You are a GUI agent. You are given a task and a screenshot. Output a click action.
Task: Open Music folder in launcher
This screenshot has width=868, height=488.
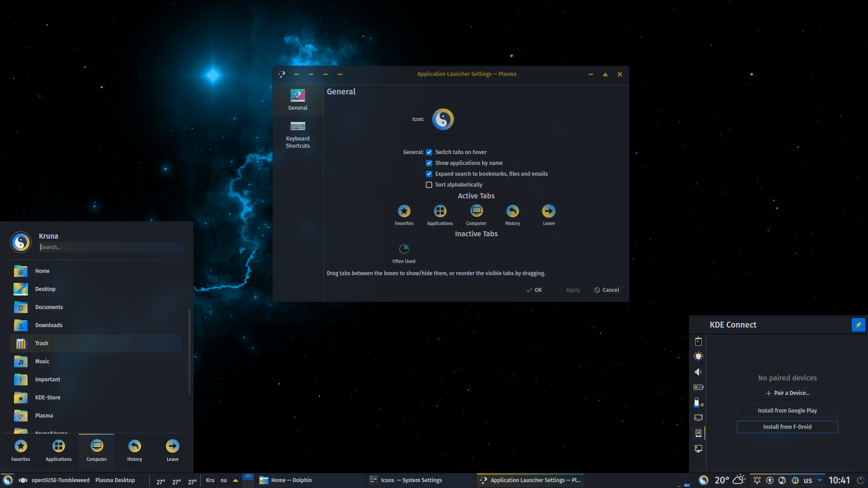click(95, 361)
